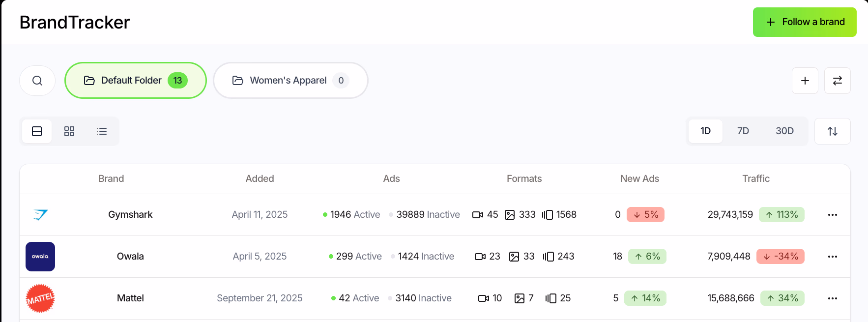Click Gymshark's image format icon
The height and width of the screenshot is (322, 868).
(510, 215)
